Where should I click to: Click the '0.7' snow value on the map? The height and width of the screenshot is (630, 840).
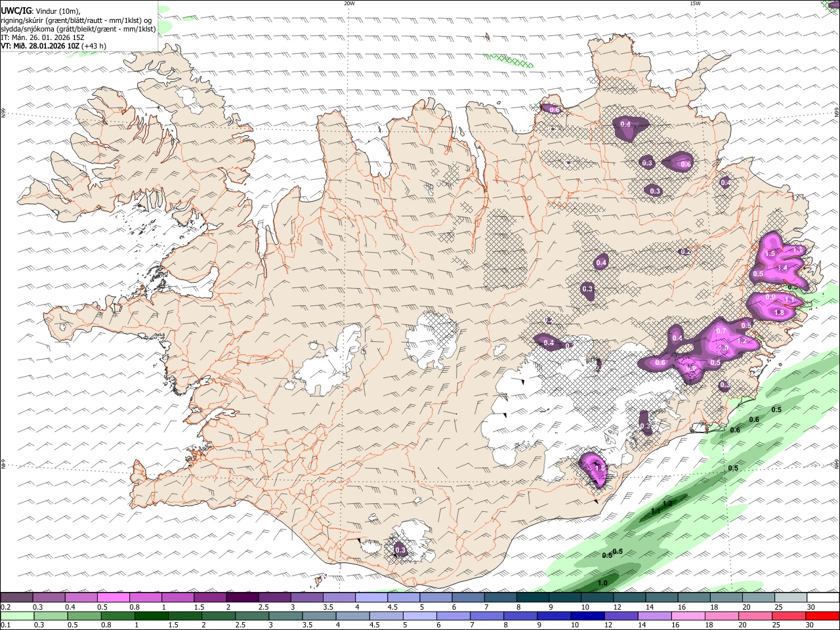pyautogui.click(x=721, y=331)
